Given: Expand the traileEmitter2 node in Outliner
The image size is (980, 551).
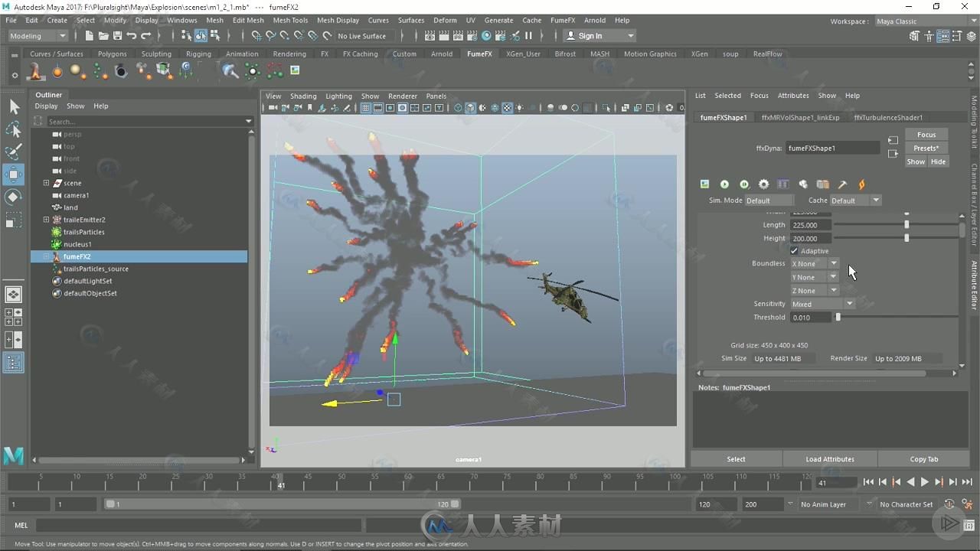Looking at the screenshot, I should click(46, 220).
